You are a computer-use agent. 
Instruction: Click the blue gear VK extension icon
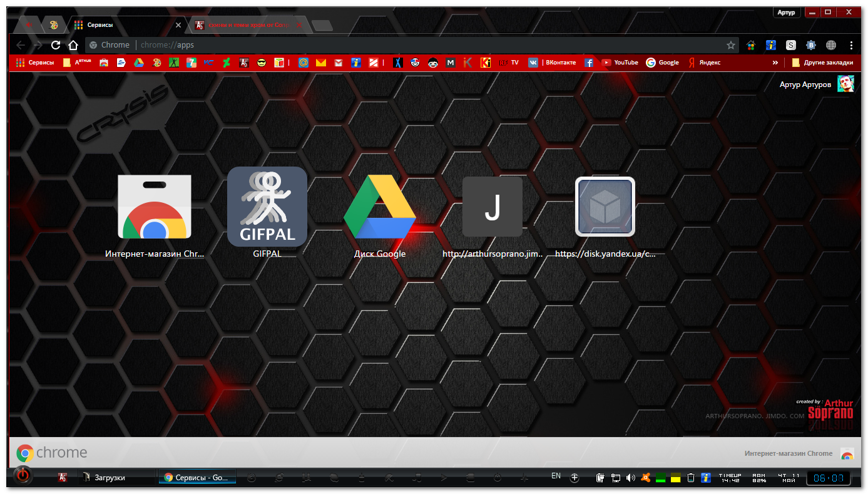(811, 45)
